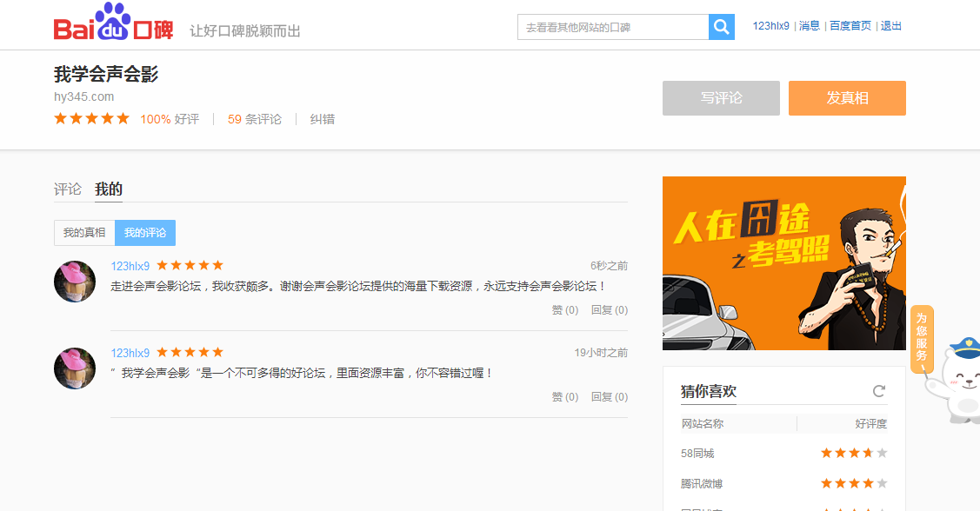Open avatar of the 6秒之前 review

click(x=75, y=282)
